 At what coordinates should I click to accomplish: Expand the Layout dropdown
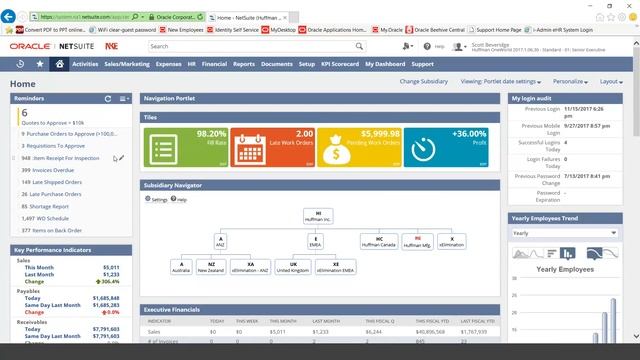coord(611,82)
